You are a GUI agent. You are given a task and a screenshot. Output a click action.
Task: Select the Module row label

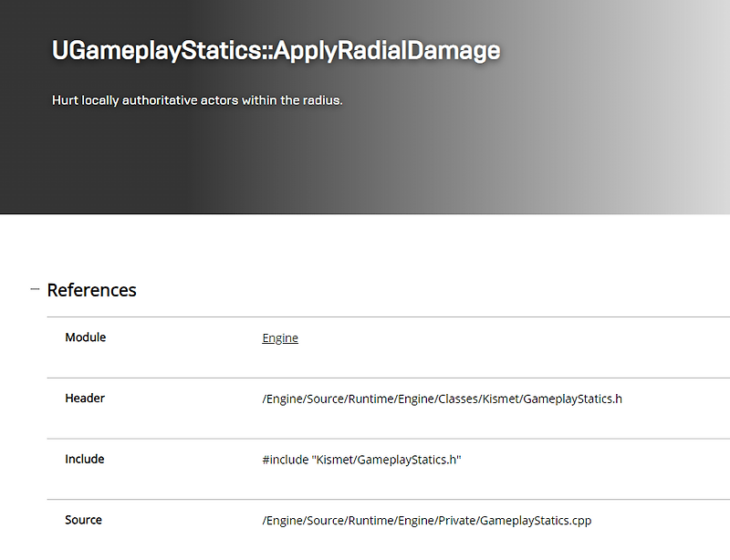(x=85, y=337)
